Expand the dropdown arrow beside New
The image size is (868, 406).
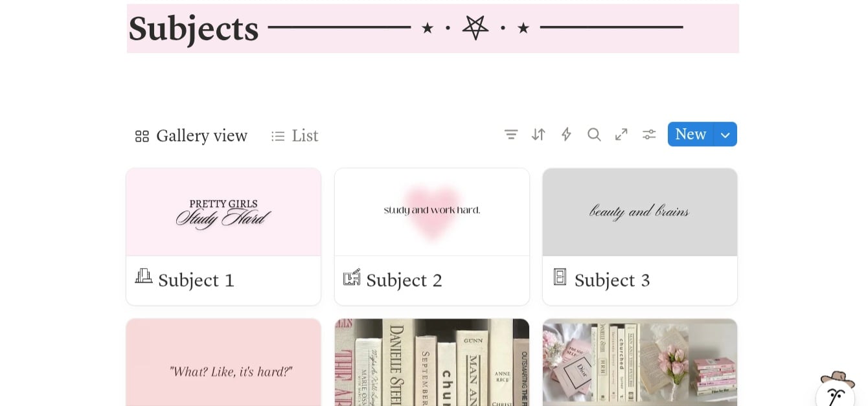click(725, 134)
